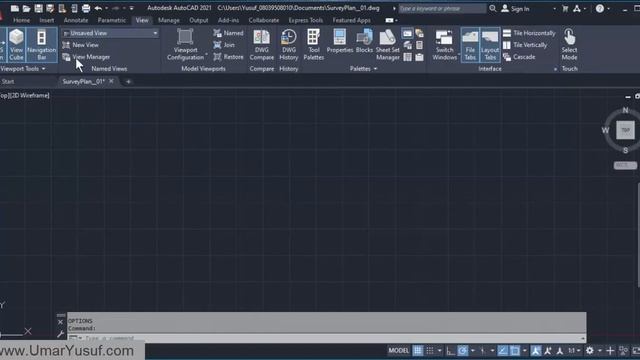Screen dimensions: 640x360
Task: Open the annotation scale 1:1 dropdown
Action: (574, 350)
